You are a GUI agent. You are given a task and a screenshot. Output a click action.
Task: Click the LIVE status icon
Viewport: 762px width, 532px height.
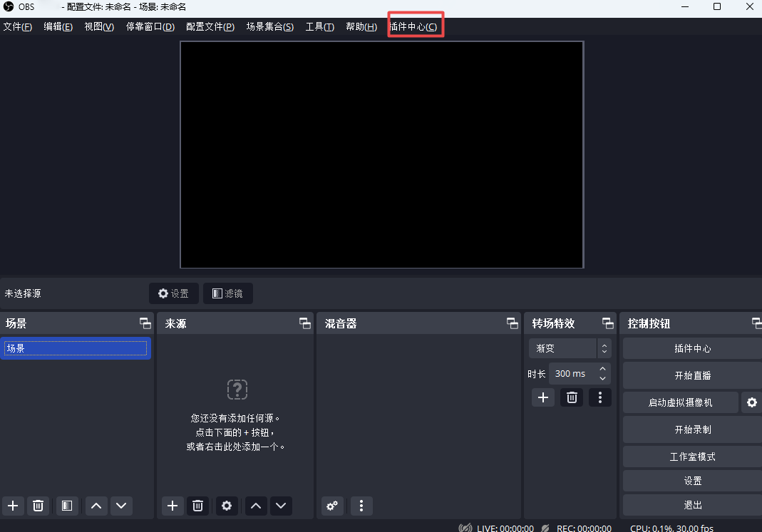tap(465, 528)
